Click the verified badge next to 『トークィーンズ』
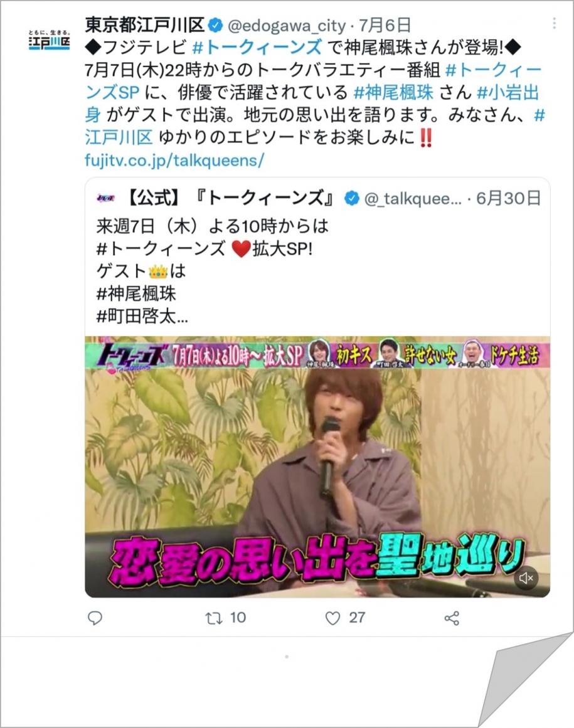Image resolution: width=574 pixels, height=728 pixels. [351, 198]
